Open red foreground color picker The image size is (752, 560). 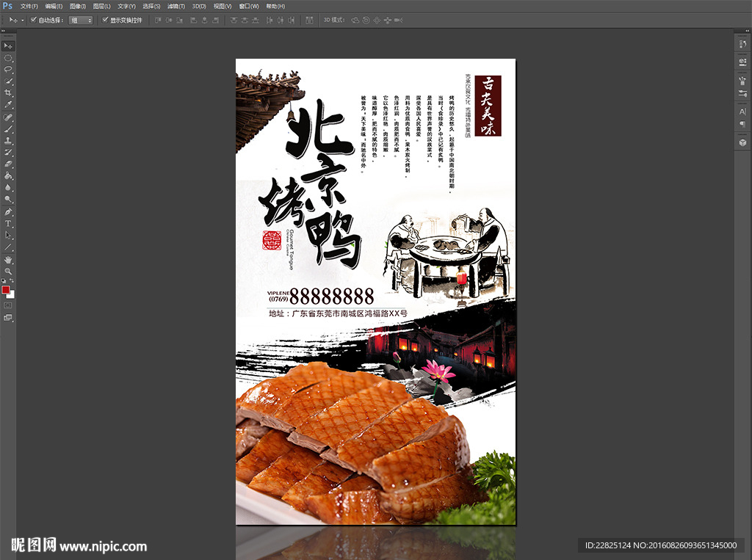pos(5,290)
